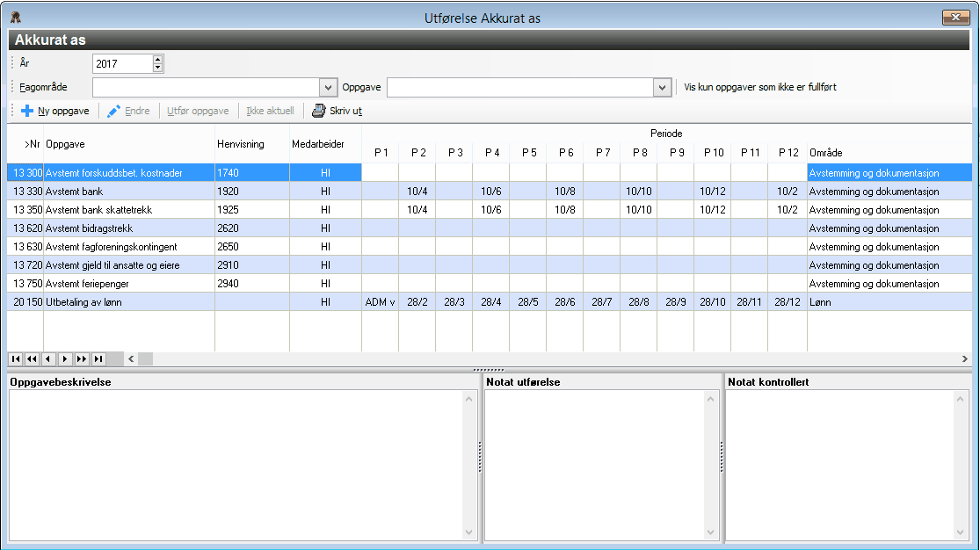The height and width of the screenshot is (550, 980).
Task: Click the horizontal scrollbar right arrow
Action: 964,358
